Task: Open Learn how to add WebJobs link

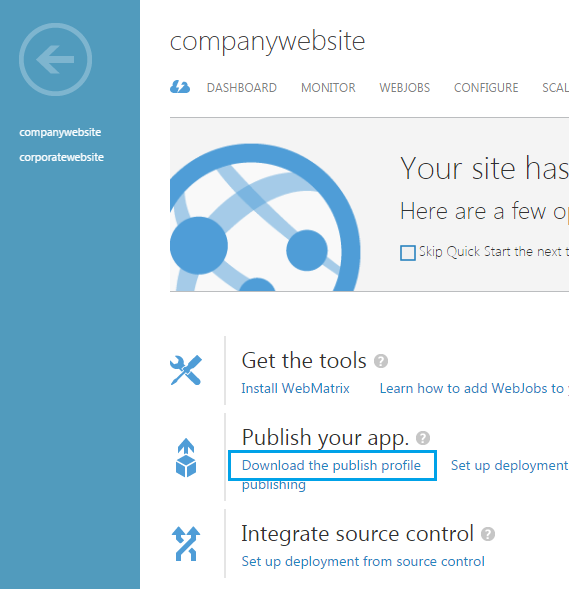Action: click(474, 388)
